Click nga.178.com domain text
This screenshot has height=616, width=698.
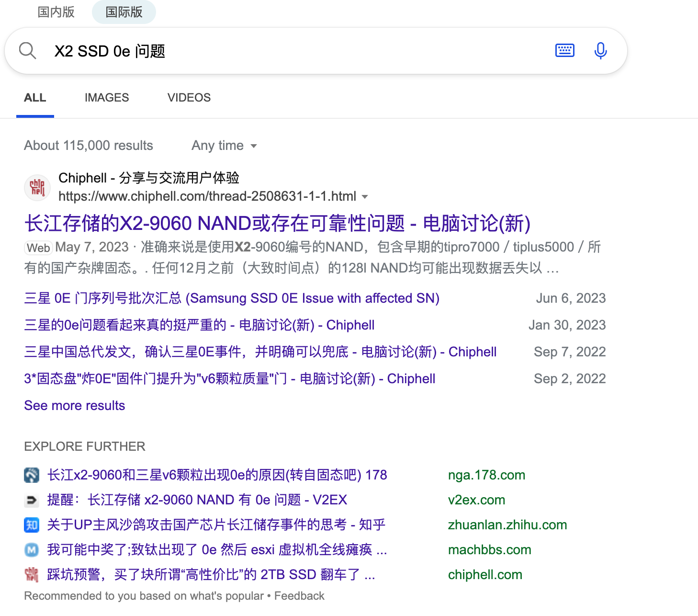tap(486, 475)
